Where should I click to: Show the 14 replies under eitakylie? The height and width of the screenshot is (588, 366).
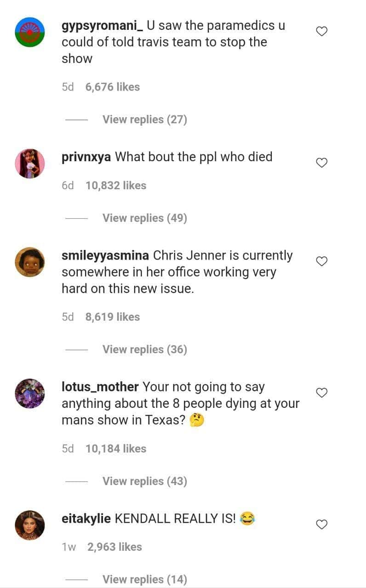(144, 580)
